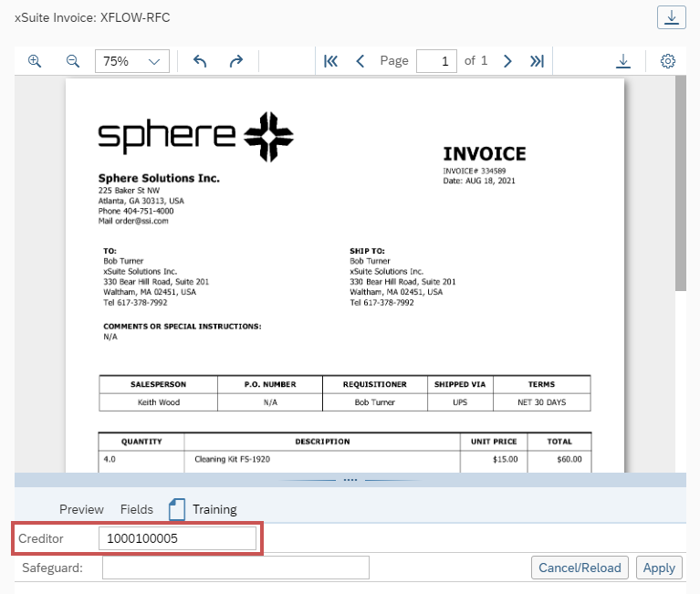The width and height of the screenshot is (700, 594).
Task: Click the page number input field
Action: pos(436,61)
